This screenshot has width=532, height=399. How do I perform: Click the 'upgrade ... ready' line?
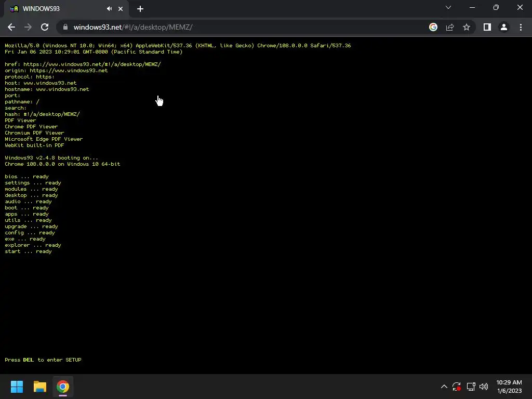(31, 227)
